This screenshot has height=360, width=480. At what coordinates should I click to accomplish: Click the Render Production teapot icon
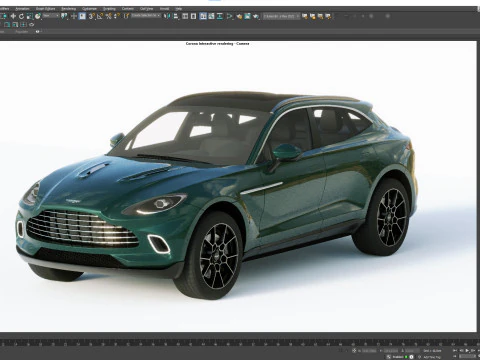(256, 16)
